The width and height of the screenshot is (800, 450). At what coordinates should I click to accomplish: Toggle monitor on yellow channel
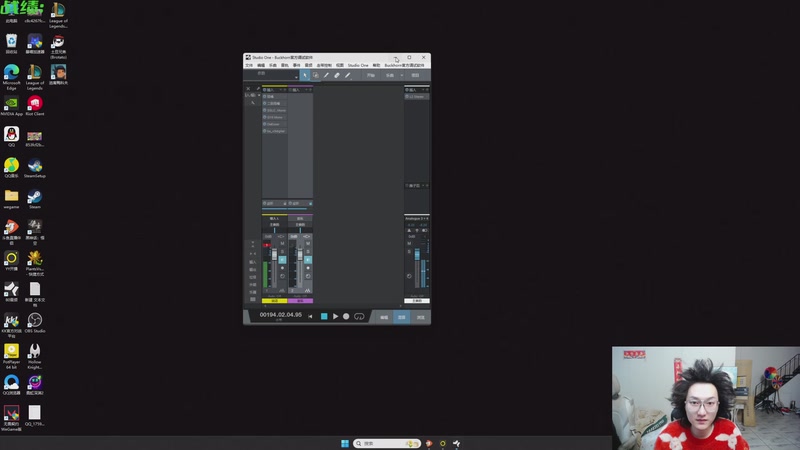tap(282, 260)
